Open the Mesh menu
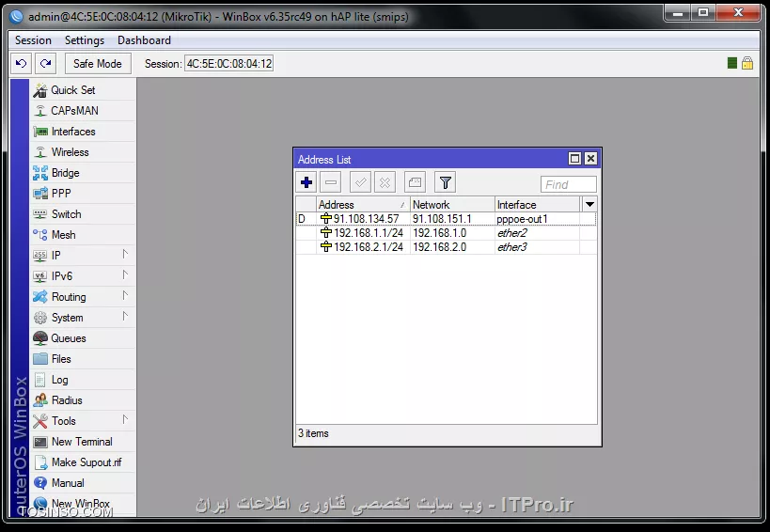770x532 pixels. click(x=83, y=235)
